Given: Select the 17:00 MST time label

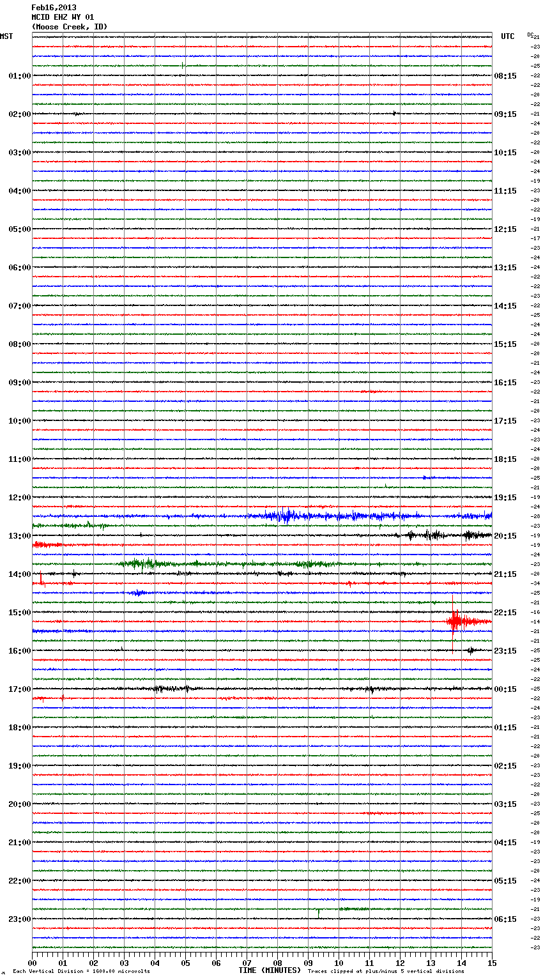Looking at the screenshot, I should tap(20, 689).
